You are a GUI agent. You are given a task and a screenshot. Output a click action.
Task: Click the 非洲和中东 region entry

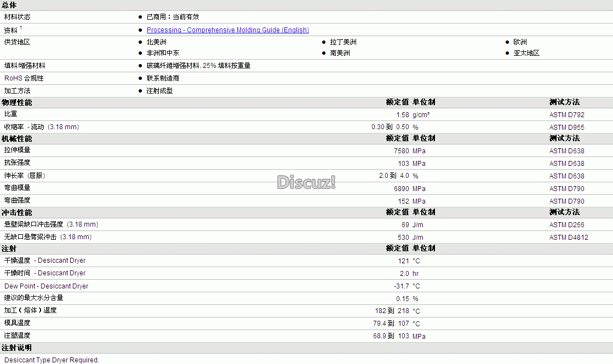click(163, 53)
